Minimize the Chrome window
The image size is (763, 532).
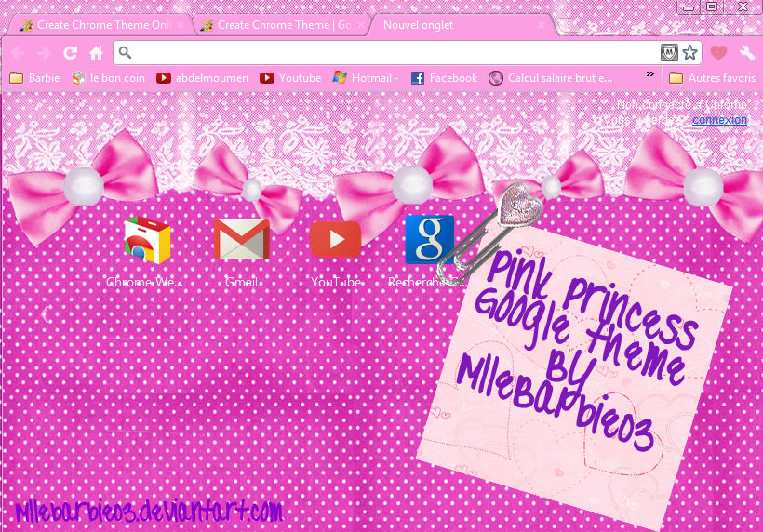688,7
